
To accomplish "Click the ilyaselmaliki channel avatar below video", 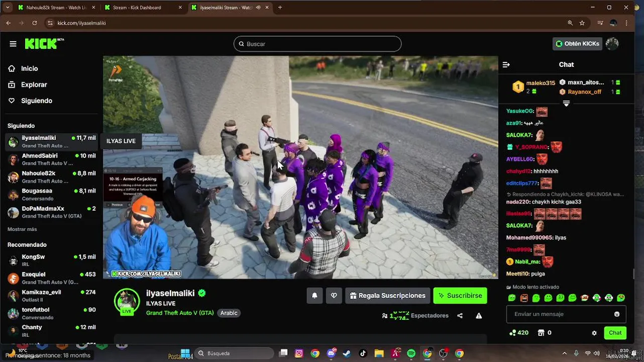I will [127, 302].
